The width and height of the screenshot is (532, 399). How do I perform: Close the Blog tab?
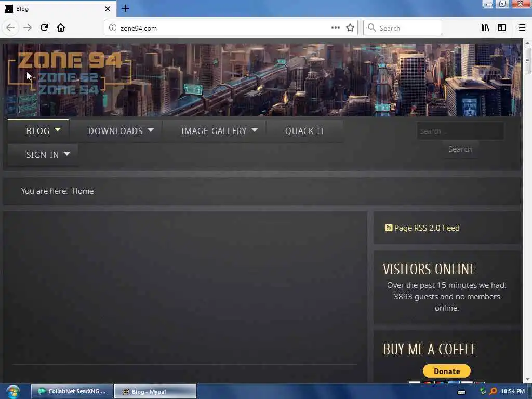107,9
